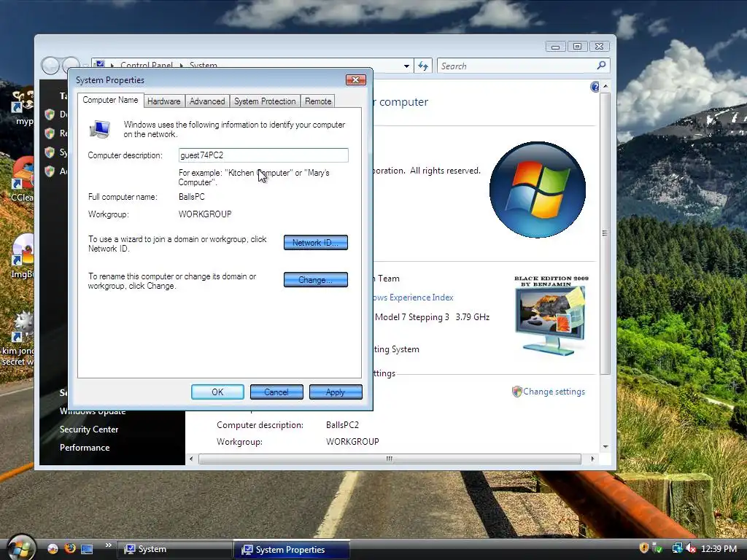The image size is (747, 560).
Task: Click the System Properties taskbar button
Action: [x=291, y=550]
